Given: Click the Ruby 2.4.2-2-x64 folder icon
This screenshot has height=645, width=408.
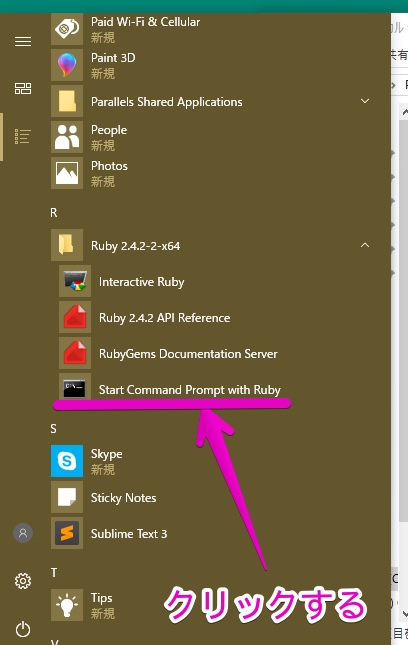Looking at the screenshot, I should click(67, 245).
